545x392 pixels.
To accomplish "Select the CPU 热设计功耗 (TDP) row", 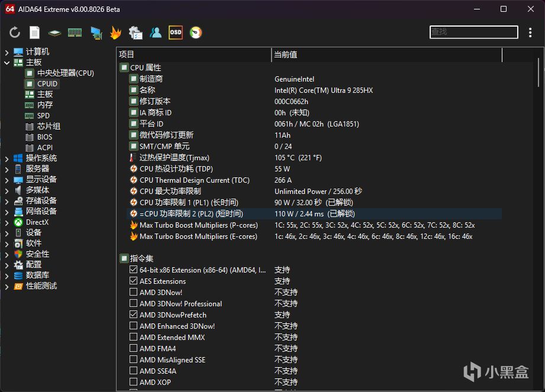I will coord(315,169).
